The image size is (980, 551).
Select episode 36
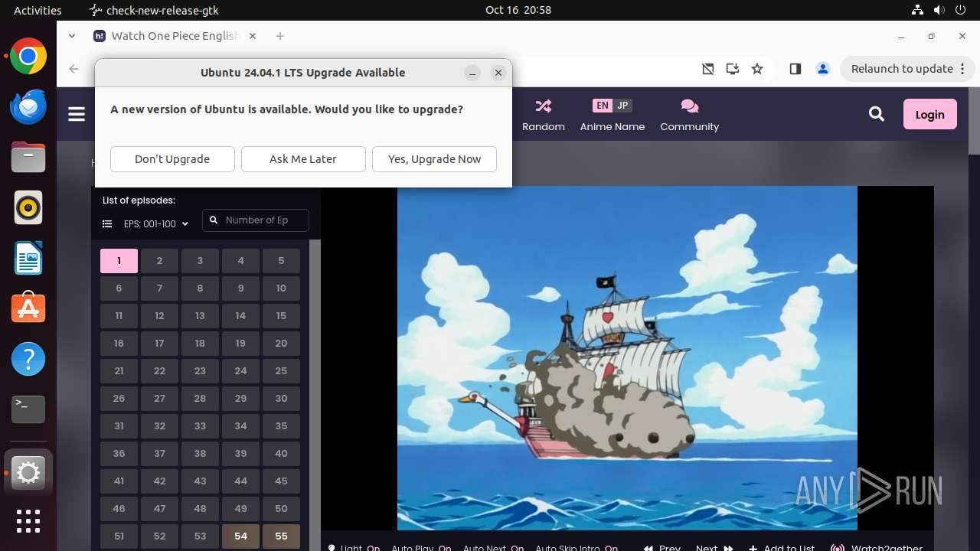coord(119,454)
